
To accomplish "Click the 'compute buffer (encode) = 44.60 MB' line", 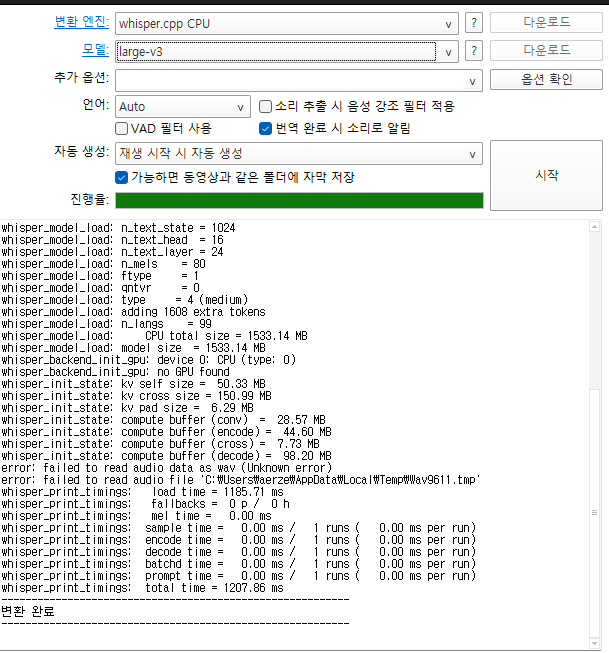I will pos(167,432).
